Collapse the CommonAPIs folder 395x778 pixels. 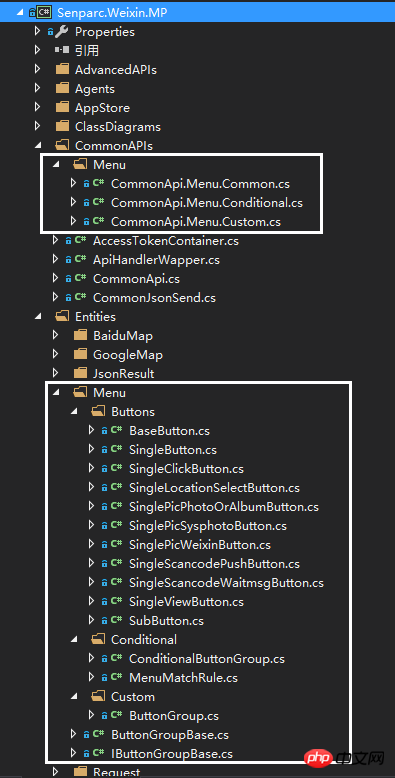38,146
